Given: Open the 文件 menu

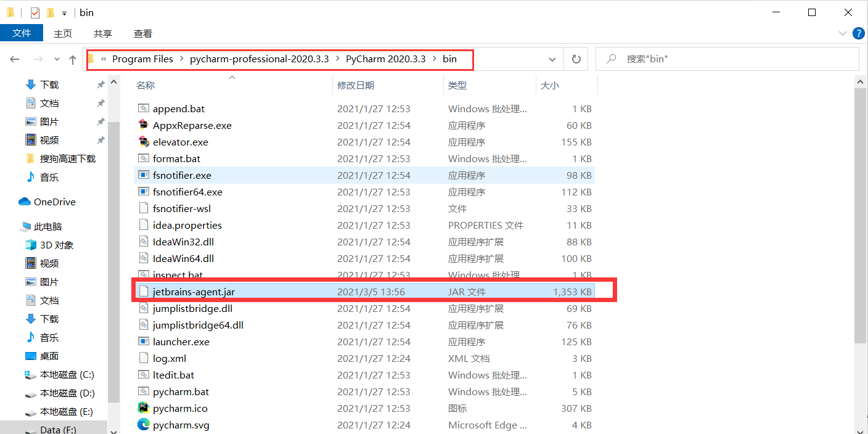Looking at the screenshot, I should [22, 33].
